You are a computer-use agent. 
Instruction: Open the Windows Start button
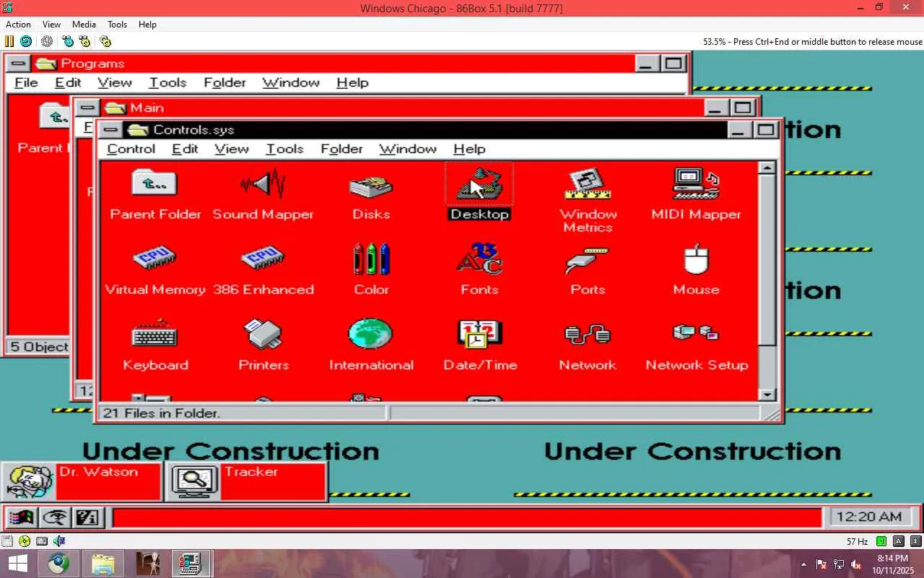[17, 564]
